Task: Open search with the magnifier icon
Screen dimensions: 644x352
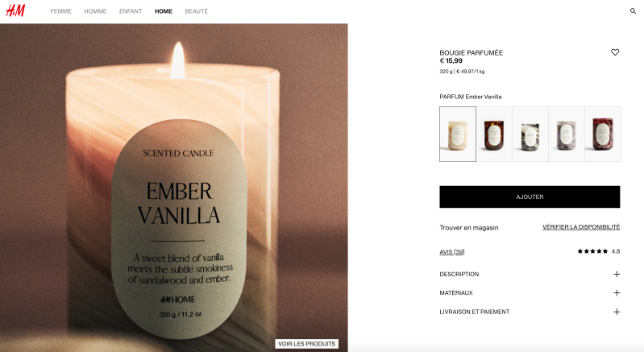Action: tap(633, 11)
